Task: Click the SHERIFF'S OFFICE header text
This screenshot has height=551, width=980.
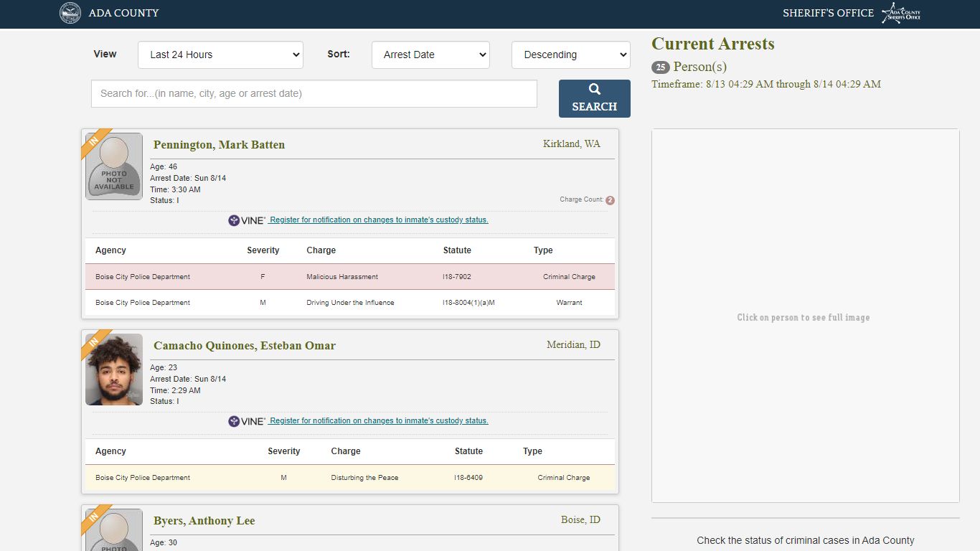Action: [x=828, y=13]
